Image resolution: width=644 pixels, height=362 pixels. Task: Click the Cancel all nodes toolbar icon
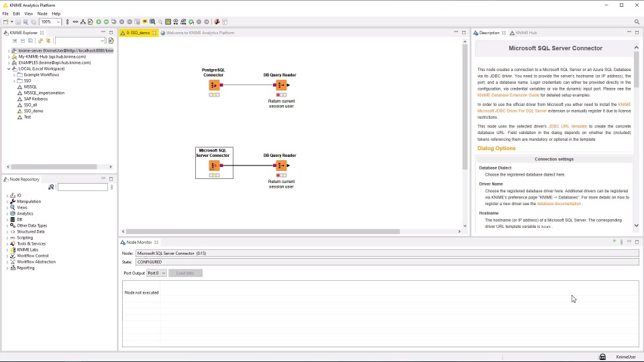[x=129, y=21]
